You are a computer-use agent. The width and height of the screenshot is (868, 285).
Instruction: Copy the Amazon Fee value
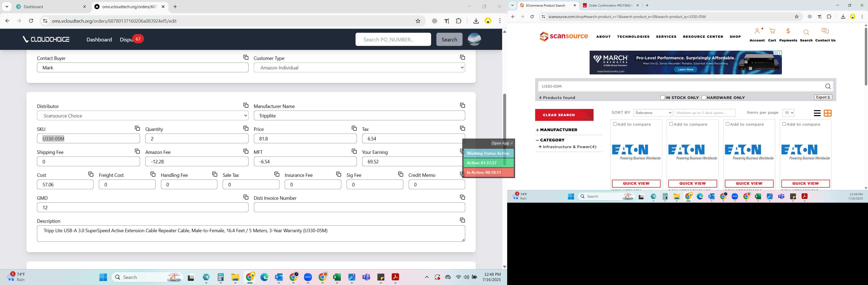coord(246,151)
